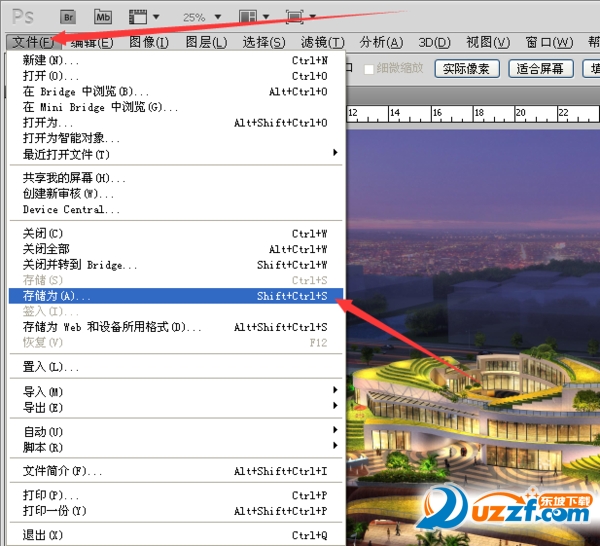Expand 导出(E) submenu
The image size is (600, 546).
[176, 407]
